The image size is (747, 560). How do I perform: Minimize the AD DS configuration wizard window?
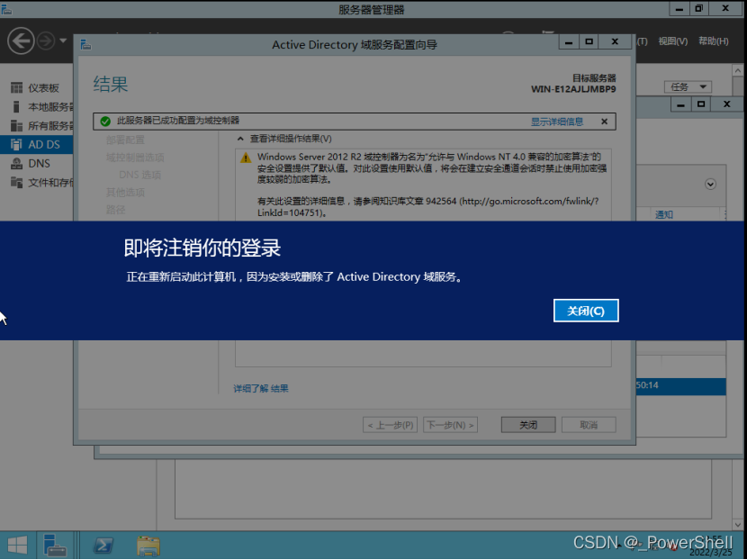tap(569, 42)
